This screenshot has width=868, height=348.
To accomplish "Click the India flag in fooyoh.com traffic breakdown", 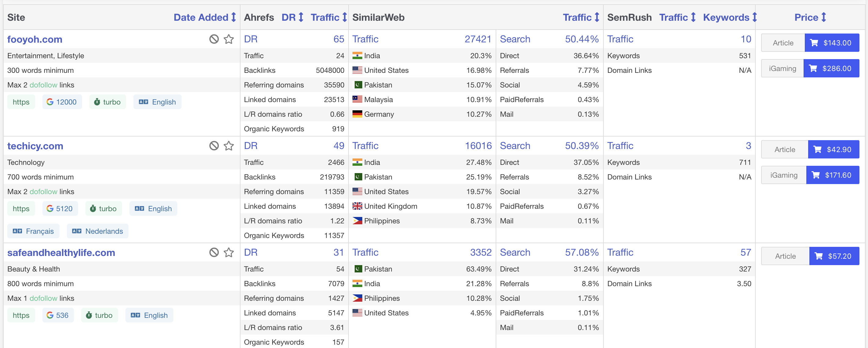I will coord(357,55).
